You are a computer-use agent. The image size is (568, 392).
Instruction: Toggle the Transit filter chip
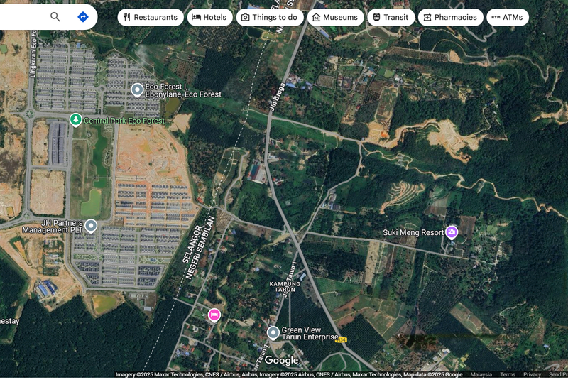[390, 17]
